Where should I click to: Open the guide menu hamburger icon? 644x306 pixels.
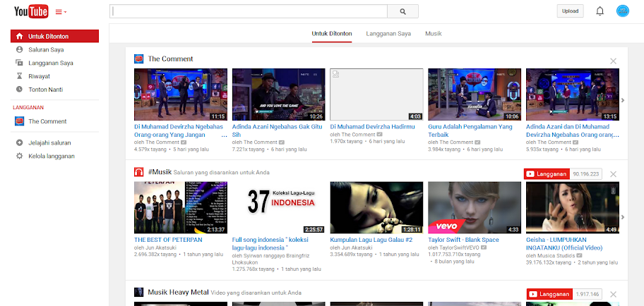click(x=61, y=12)
